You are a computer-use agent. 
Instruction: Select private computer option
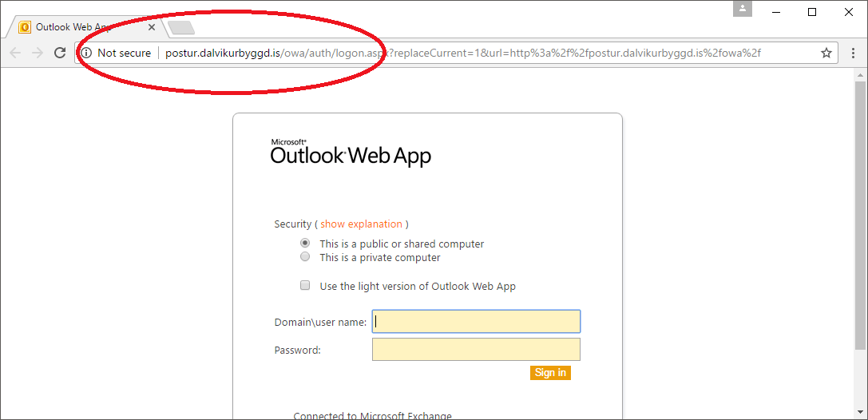click(304, 257)
